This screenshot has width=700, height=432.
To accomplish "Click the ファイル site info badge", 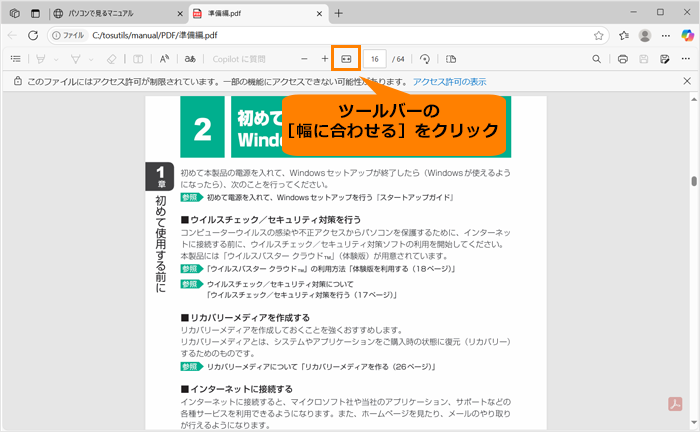I will [x=68, y=35].
